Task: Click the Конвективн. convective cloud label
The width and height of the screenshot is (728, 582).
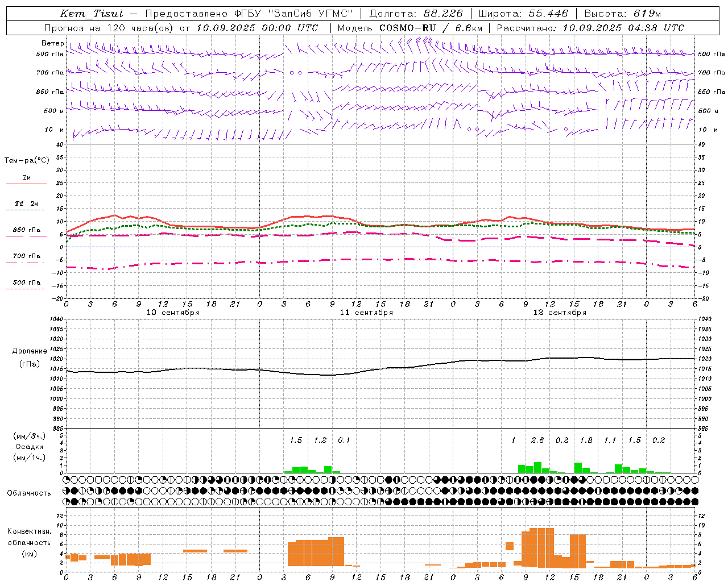Action: click(x=30, y=531)
